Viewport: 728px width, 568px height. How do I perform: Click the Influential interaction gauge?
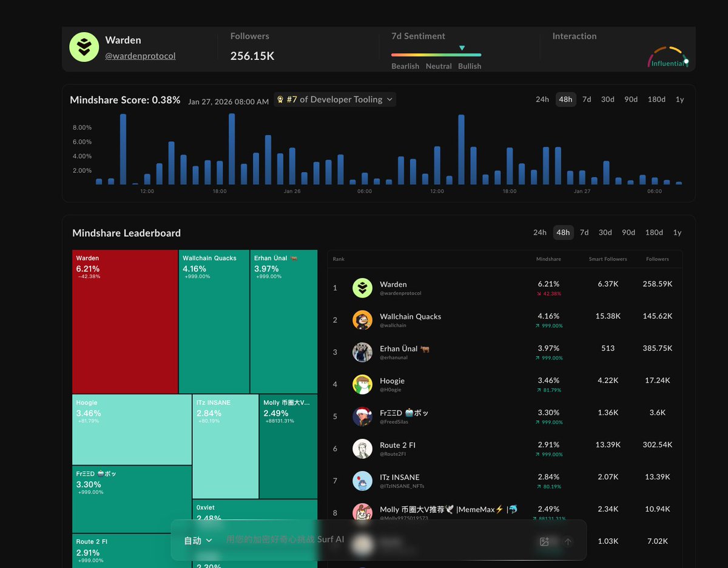(x=669, y=58)
